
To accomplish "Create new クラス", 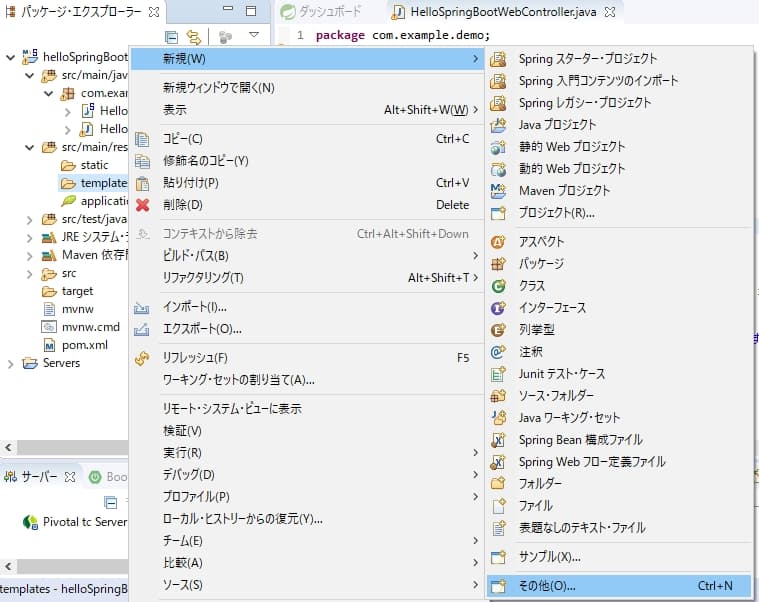I will tap(618, 286).
